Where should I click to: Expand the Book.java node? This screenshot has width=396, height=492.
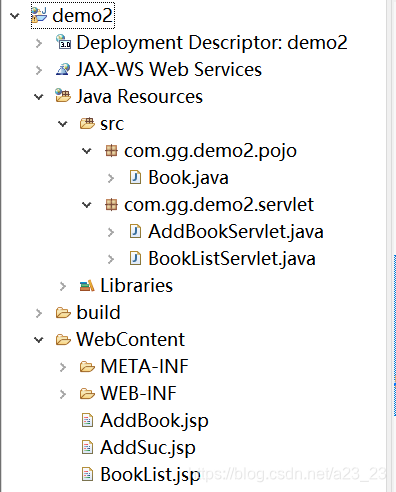[x=111, y=178]
